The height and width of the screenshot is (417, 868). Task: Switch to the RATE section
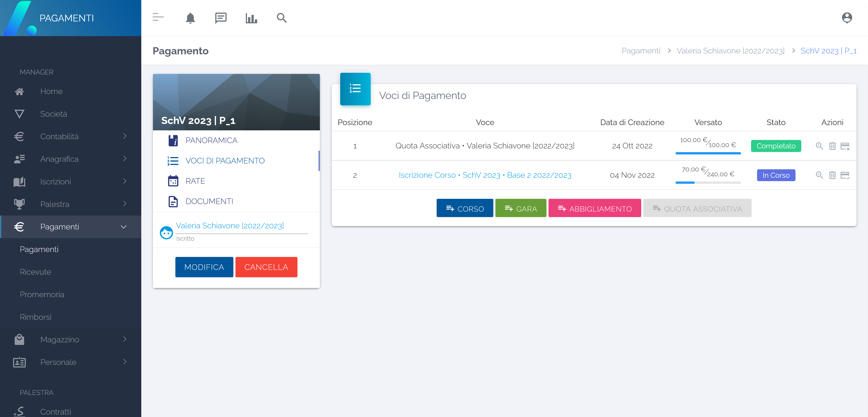coord(195,181)
